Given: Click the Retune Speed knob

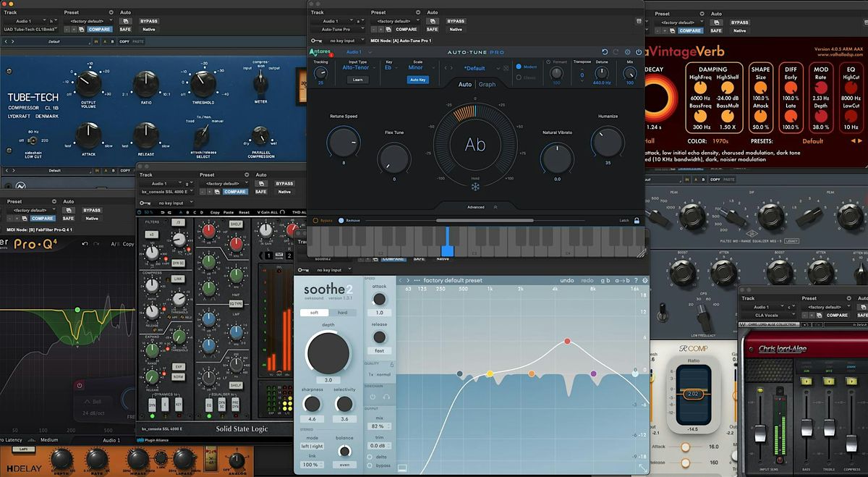Looking at the screenshot, I should [x=343, y=142].
